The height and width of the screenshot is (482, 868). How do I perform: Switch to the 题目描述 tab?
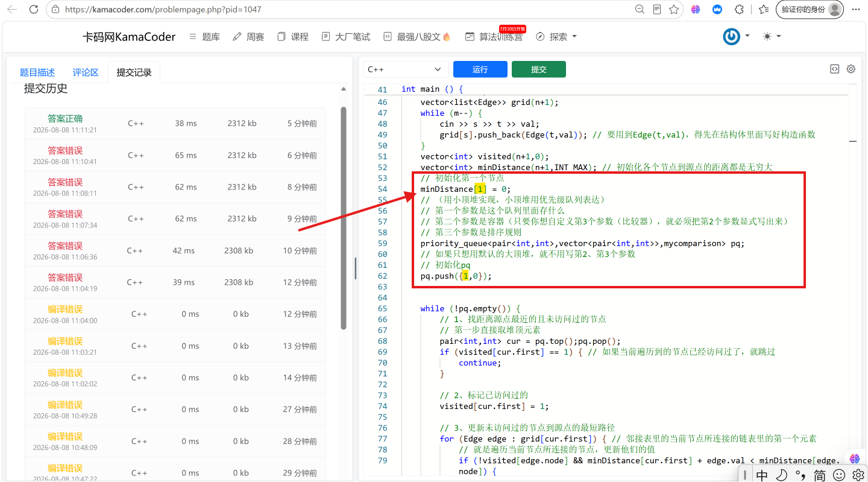pyautogui.click(x=37, y=72)
